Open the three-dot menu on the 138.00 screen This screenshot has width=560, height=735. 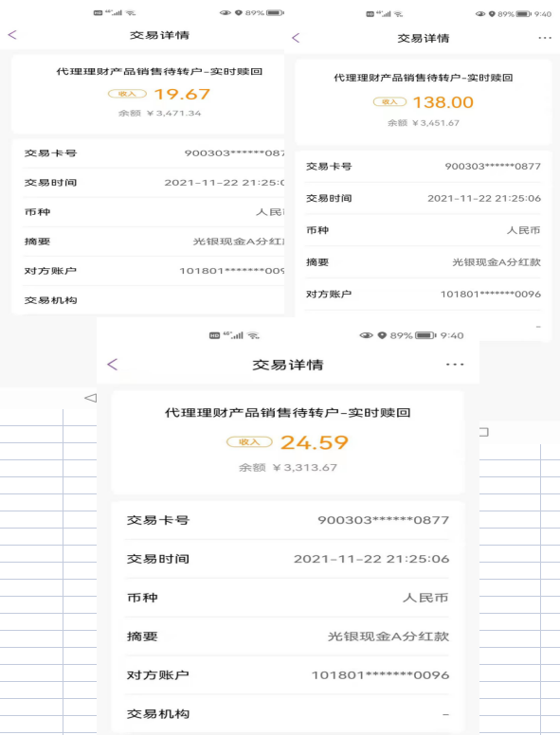point(545,38)
